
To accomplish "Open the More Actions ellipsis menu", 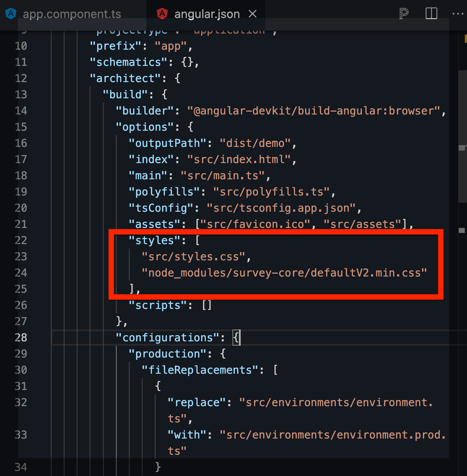I will [x=458, y=14].
